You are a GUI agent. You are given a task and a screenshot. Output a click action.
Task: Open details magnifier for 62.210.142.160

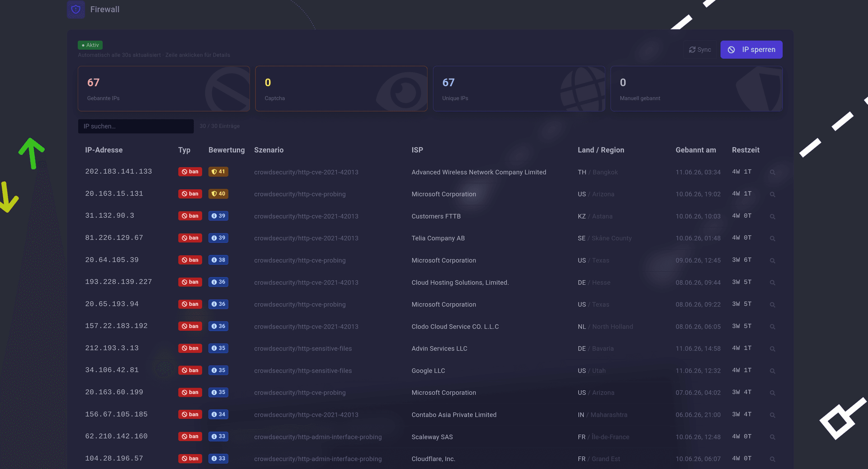[773, 437]
